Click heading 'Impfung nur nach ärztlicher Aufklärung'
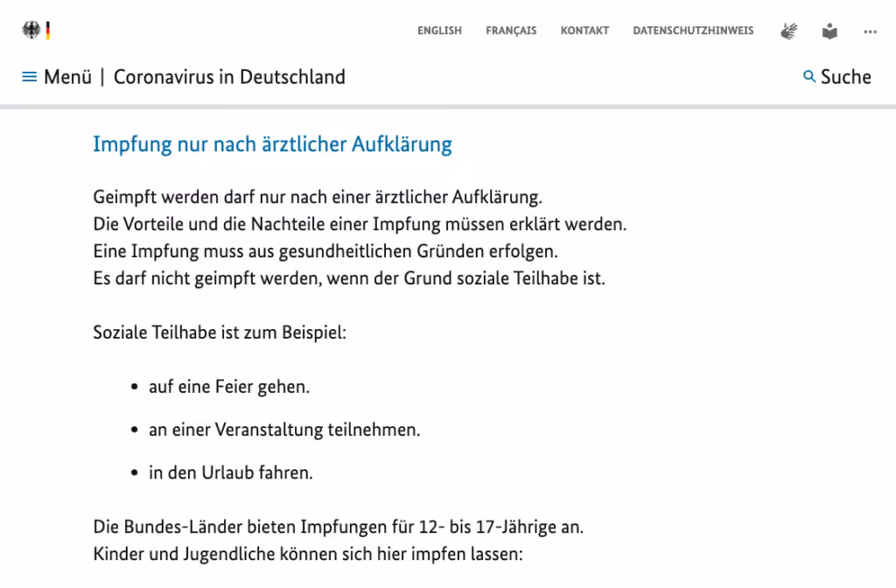Viewport: 896px width, 588px height. tap(272, 144)
